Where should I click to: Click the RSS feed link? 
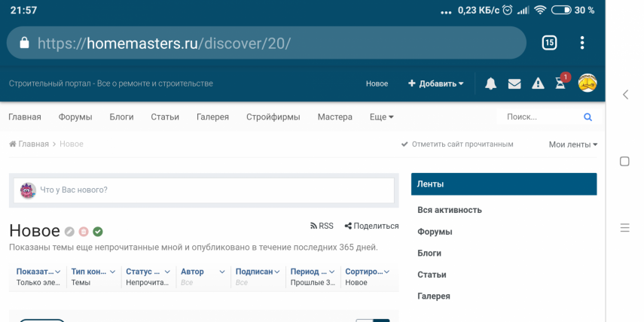322,226
